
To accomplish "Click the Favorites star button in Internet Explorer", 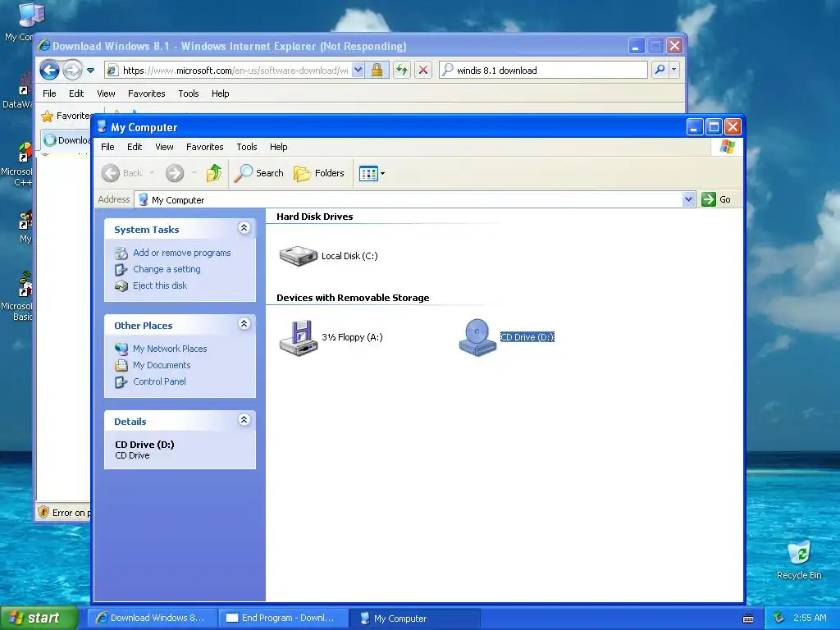I will pos(66,116).
